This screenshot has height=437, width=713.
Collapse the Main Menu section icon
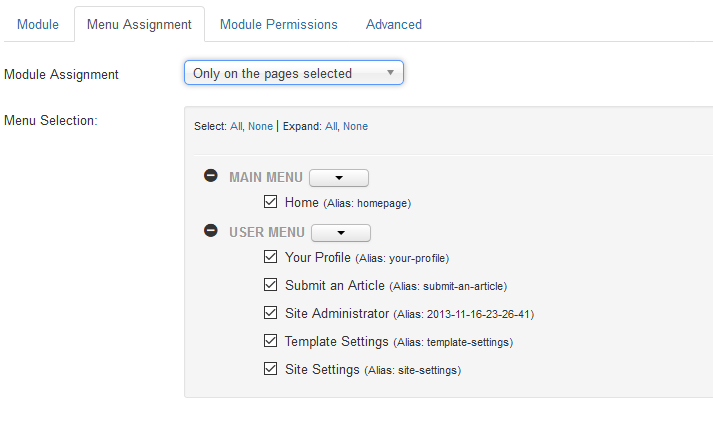pos(211,176)
